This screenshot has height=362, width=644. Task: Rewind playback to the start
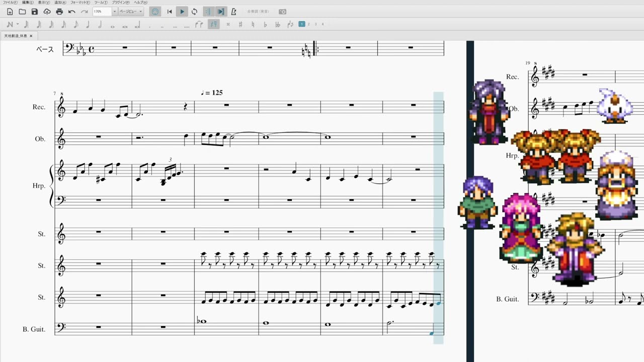click(x=170, y=12)
